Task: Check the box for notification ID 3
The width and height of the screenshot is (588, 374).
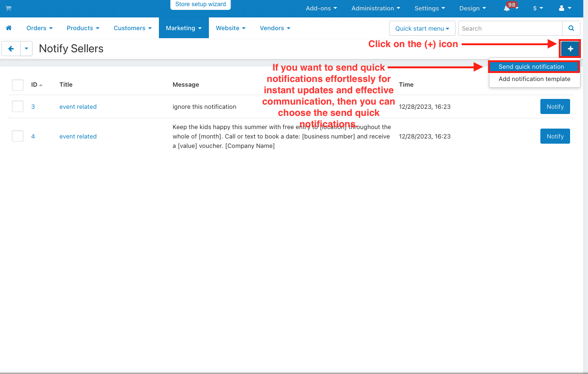Action: point(18,106)
